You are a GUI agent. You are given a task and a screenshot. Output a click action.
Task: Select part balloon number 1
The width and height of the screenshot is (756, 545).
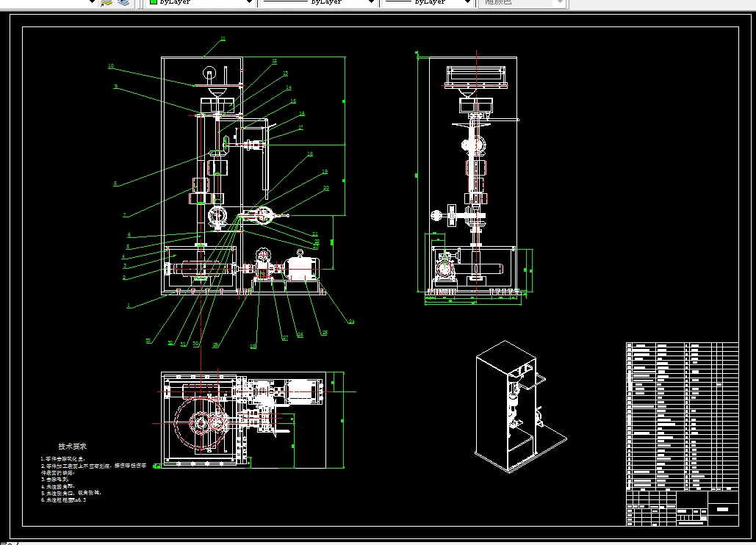click(x=129, y=306)
